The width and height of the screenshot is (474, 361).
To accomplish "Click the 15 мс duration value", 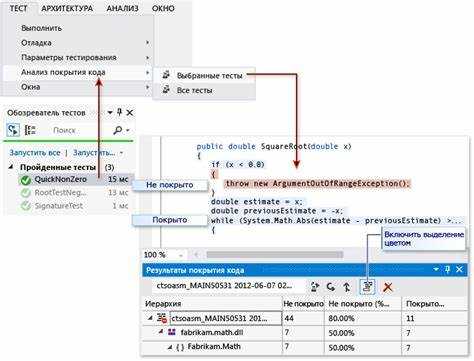I will [118, 179].
